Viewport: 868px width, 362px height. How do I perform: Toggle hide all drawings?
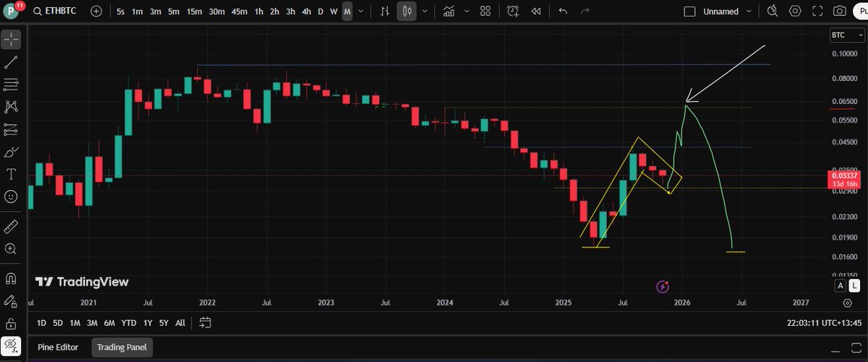tap(11, 346)
